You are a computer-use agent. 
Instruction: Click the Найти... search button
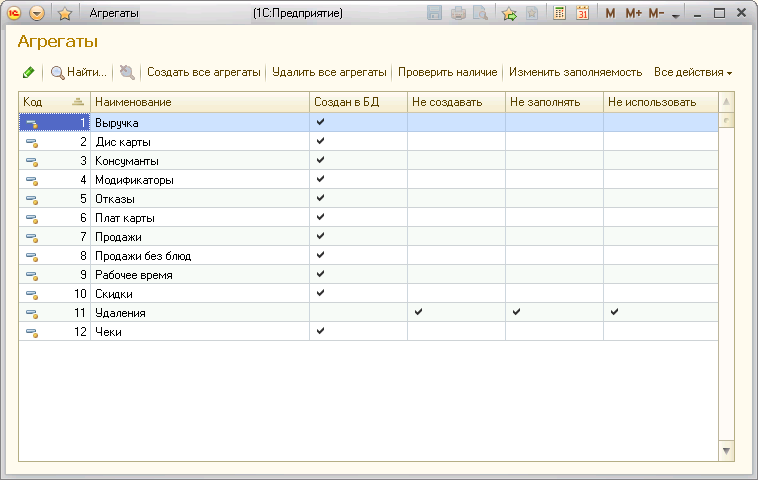[79, 73]
